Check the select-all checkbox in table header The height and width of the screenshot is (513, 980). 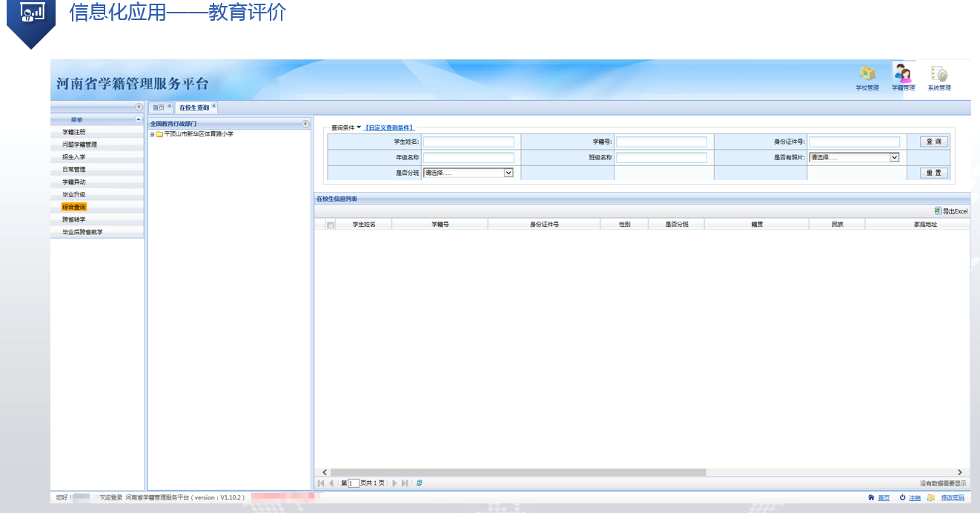[x=331, y=225]
